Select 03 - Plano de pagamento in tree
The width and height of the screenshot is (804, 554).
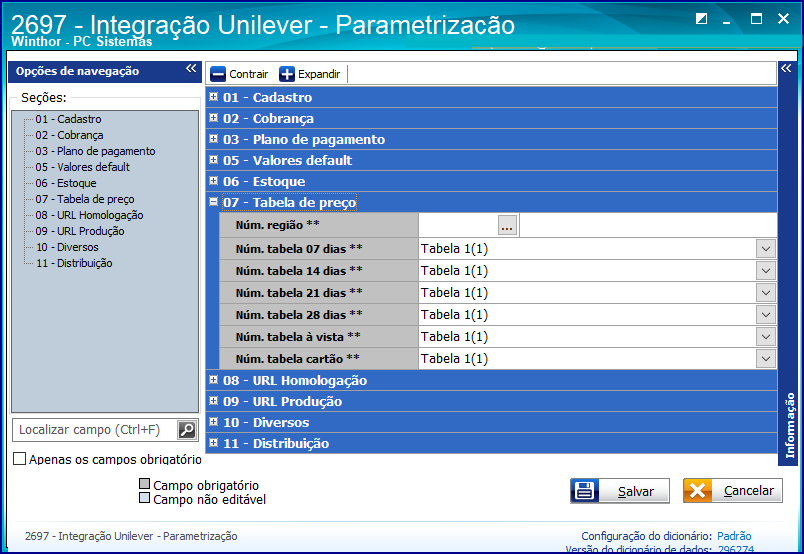[x=95, y=151]
